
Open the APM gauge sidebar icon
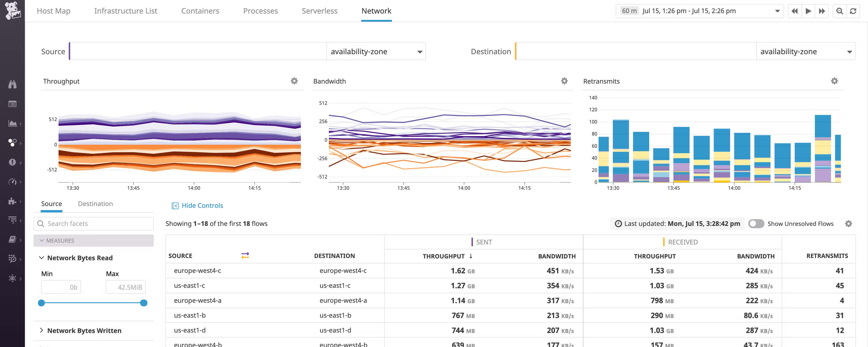[12, 182]
